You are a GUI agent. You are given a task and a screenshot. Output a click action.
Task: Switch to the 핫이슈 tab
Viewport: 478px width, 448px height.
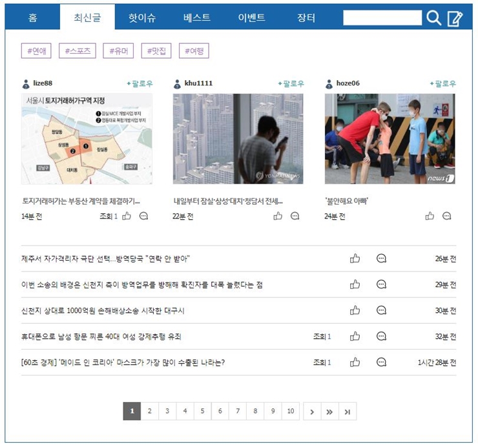pos(142,17)
